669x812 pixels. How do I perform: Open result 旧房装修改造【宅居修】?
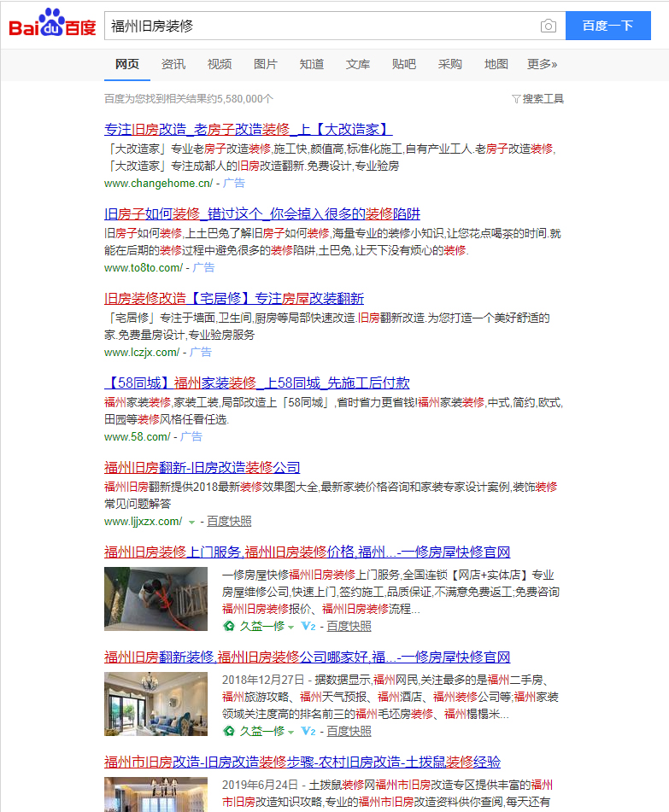[x=234, y=298]
